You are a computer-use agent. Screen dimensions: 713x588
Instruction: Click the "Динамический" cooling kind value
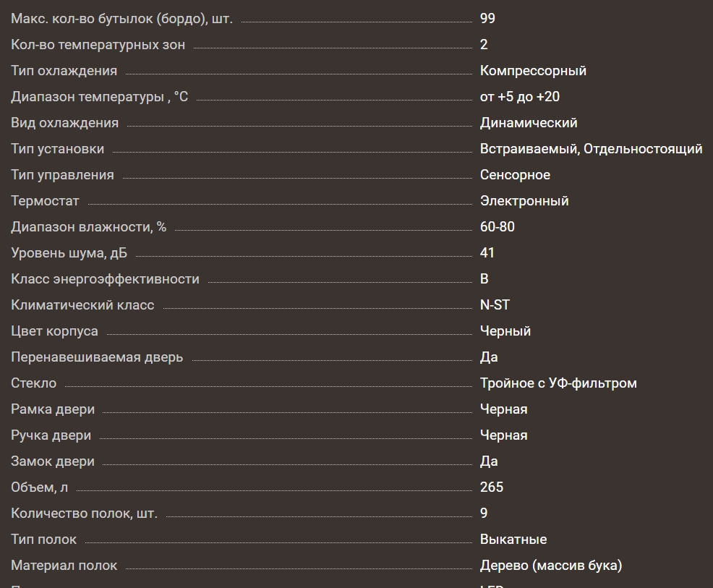point(529,123)
